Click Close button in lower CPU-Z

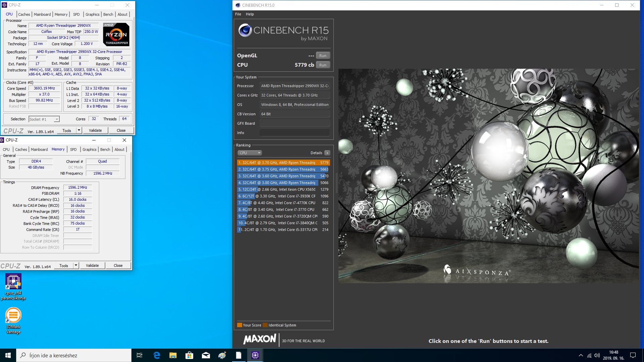118,265
